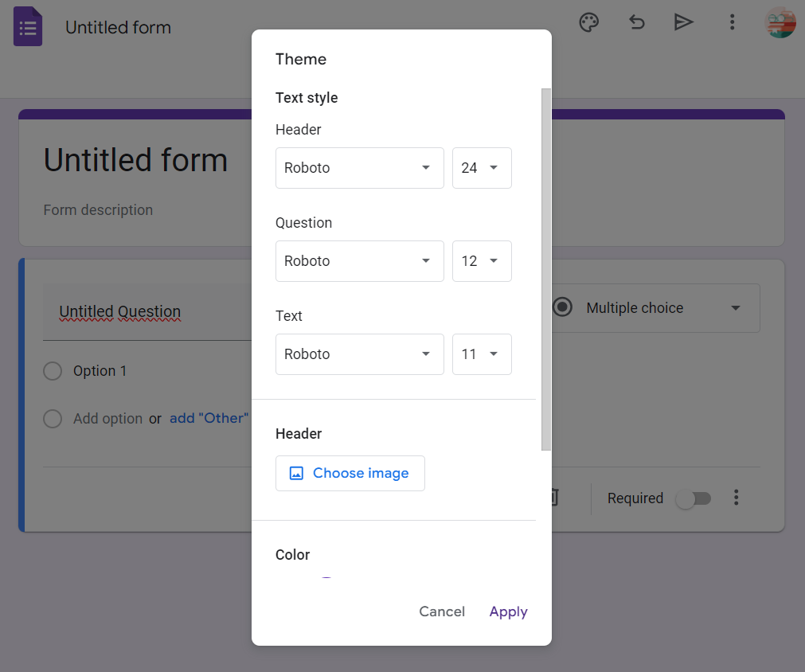Click the Theme dialog title
The height and width of the screenshot is (672, 805).
coord(301,59)
